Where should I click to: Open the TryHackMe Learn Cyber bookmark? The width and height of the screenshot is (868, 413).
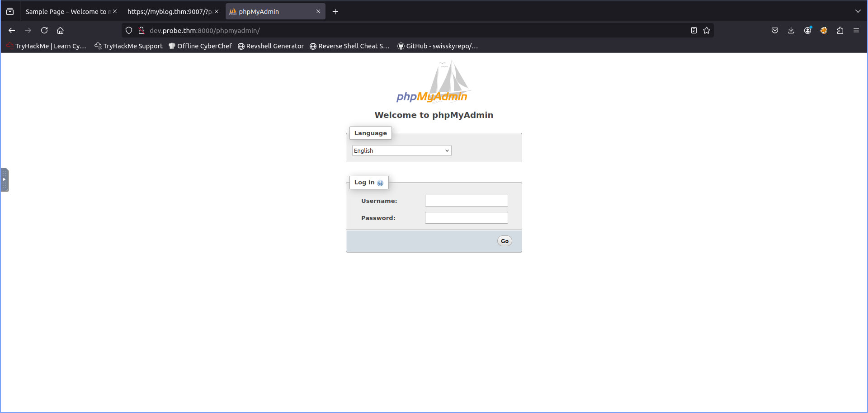click(46, 46)
